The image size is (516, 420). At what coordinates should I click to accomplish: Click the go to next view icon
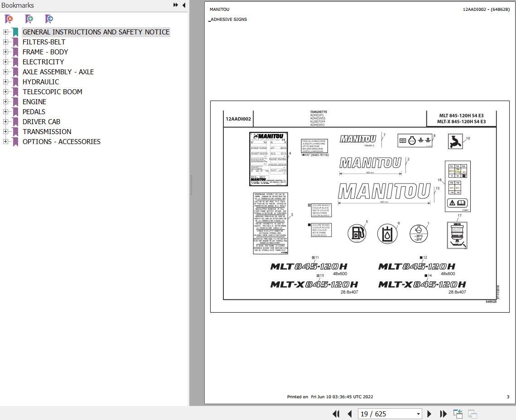pyautogui.click(x=472, y=414)
